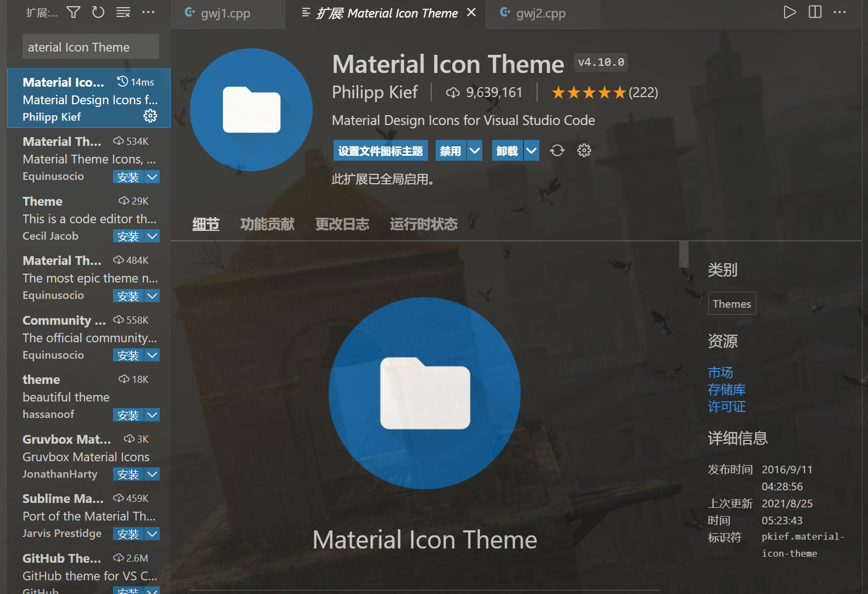
Task: Expand install dropdown for 484K Material Theme
Action: coord(153,296)
